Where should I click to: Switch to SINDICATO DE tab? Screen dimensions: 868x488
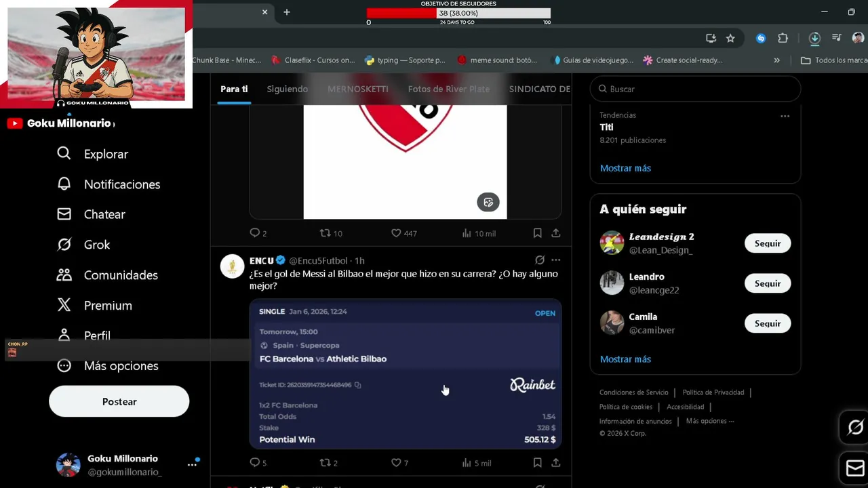click(x=540, y=89)
